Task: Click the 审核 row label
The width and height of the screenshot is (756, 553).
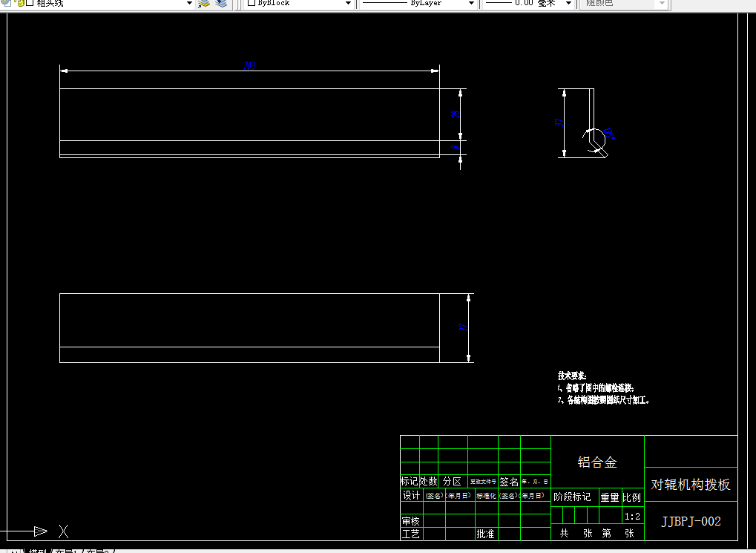Action: coord(411,521)
